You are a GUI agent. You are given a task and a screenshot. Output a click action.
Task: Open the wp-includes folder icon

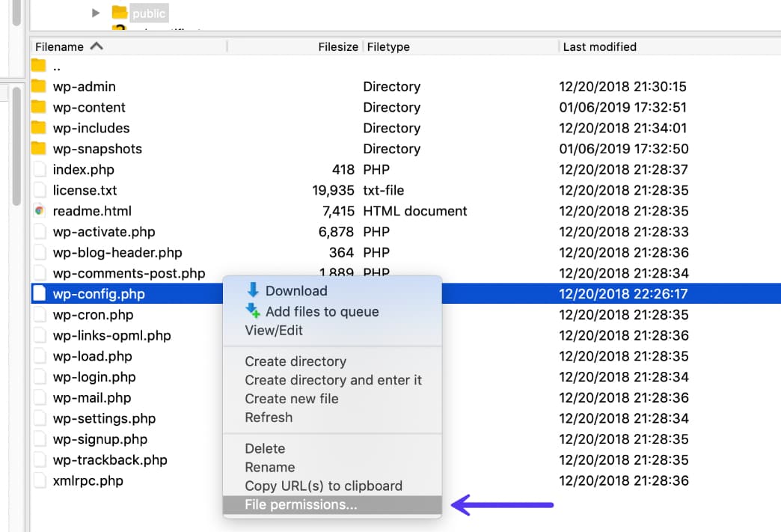tap(39, 128)
